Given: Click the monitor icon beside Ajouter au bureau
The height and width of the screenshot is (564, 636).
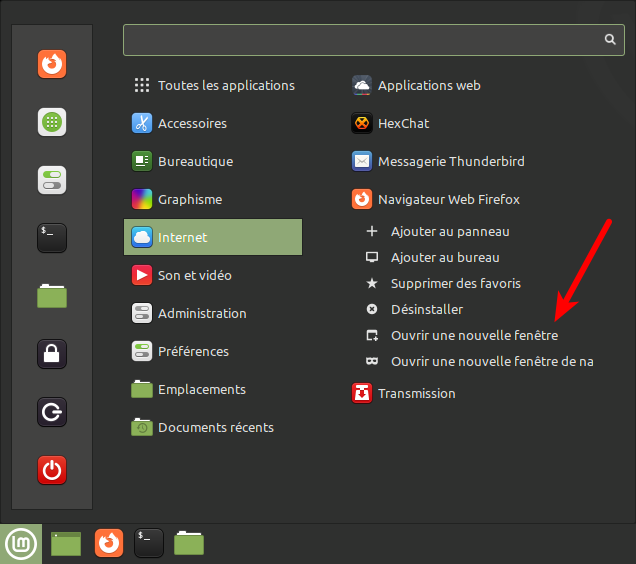Looking at the screenshot, I should tap(372, 257).
